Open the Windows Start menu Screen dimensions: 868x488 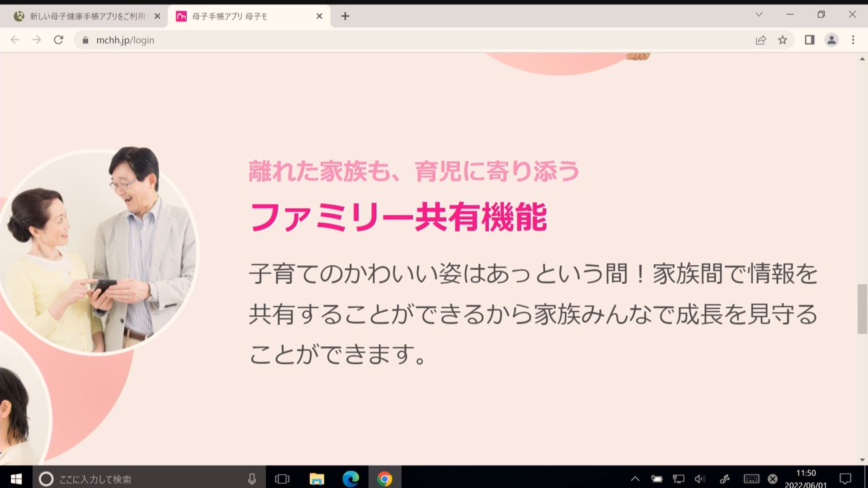[x=16, y=479]
